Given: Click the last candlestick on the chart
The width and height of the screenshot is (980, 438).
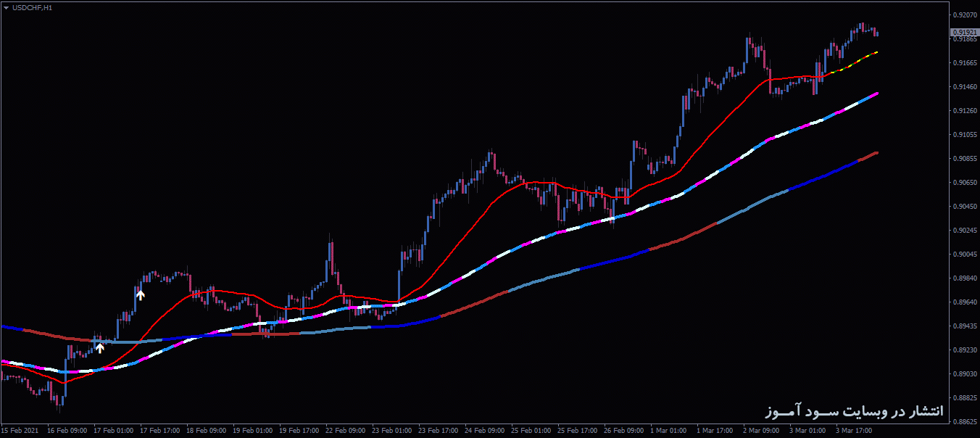Looking at the screenshot, I should tap(876, 32).
